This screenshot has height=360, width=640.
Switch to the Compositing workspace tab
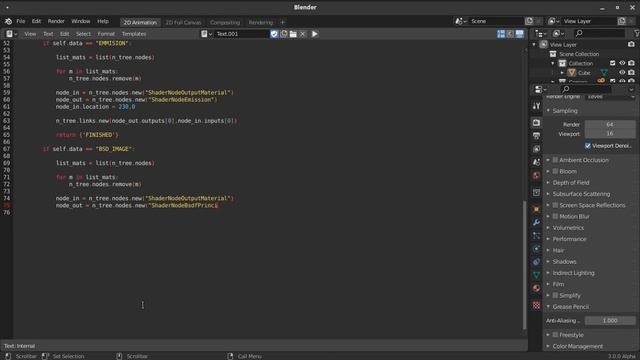click(225, 22)
